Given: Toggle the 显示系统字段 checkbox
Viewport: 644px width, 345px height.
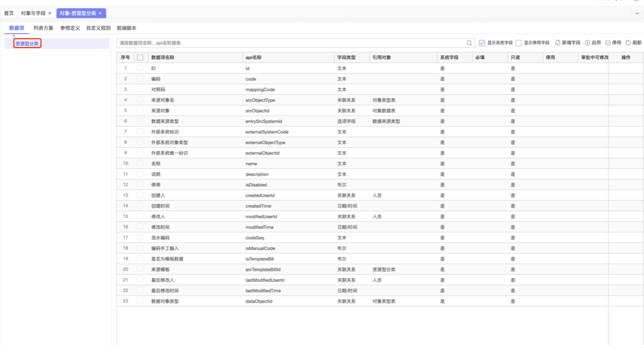Looking at the screenshot, I should [482, 43].
